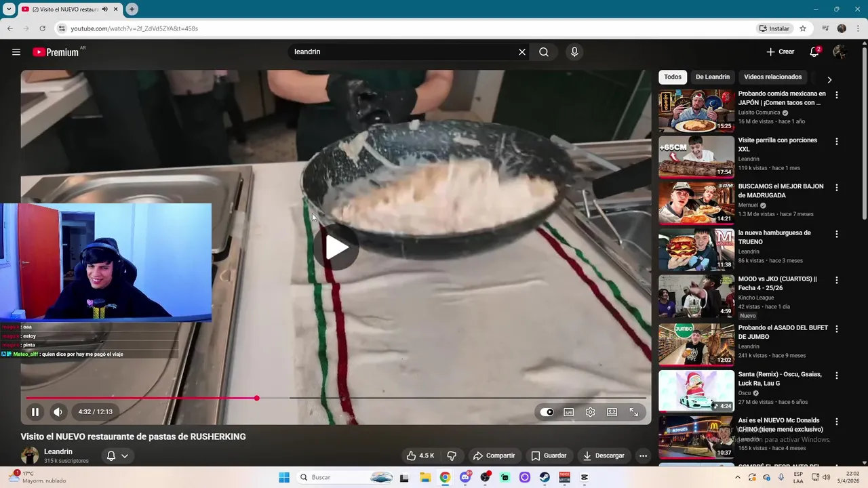The width and height of the screenshot is (868, 488).
Task: Open YouTube notifications bell
Action: (814, 52)
